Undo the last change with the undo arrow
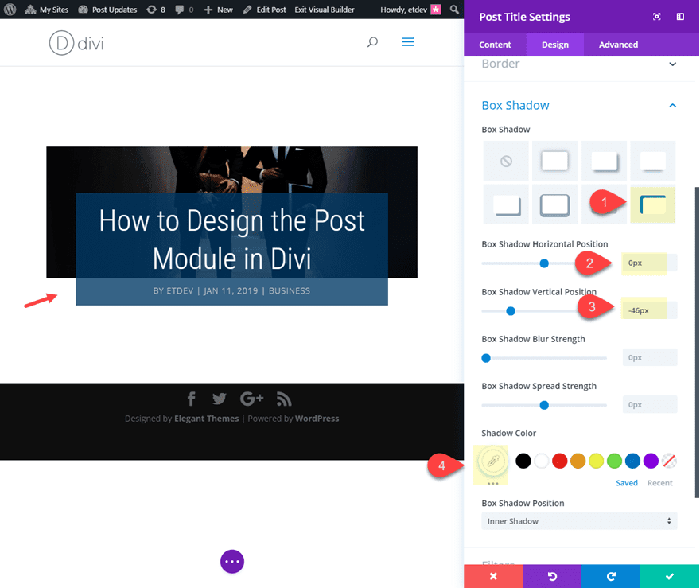The height and width of the screenshot is (588, 700). [552, 576]
